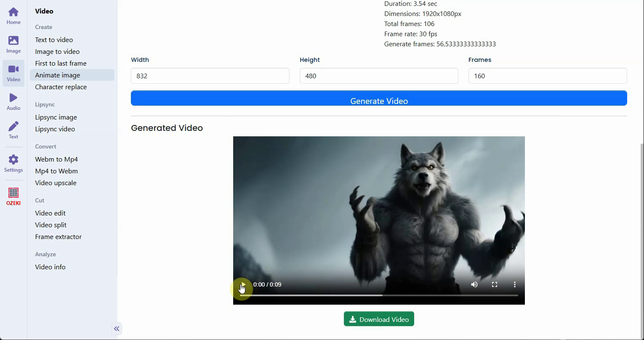Image resolution: width=644 pixels, height=340 pixels.
Task: Open the video player more options menu
Action: coord(514,284)
